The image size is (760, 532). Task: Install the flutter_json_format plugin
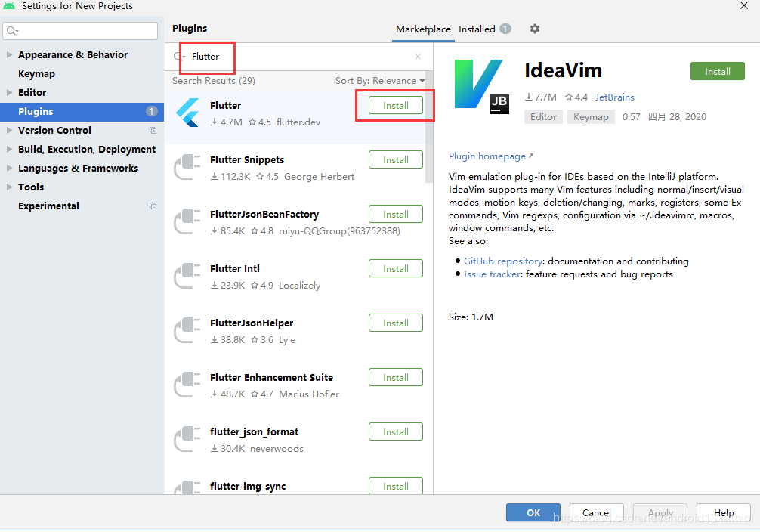(x=396, y=431)
